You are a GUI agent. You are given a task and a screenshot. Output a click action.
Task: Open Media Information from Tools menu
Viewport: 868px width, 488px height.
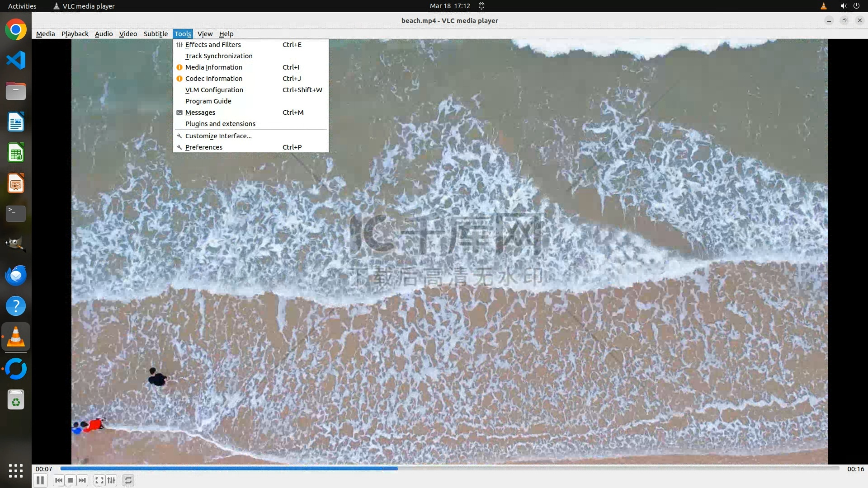pyautogui.click(x=213, y=67)
